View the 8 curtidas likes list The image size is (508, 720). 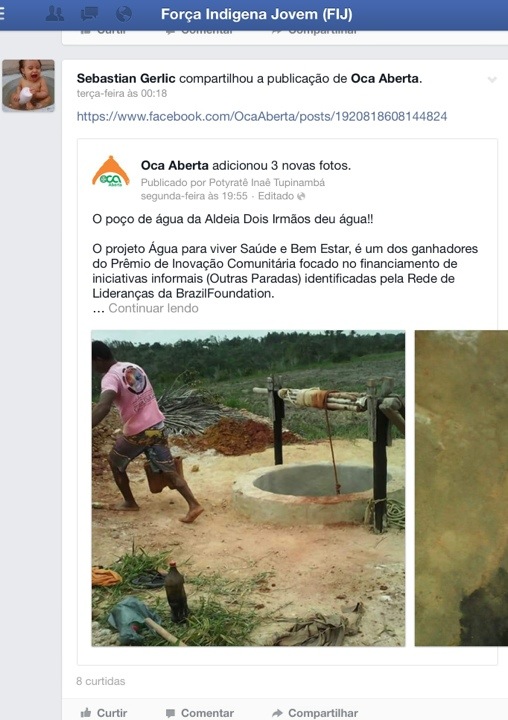pyautogui.click(x=101, y=681)
